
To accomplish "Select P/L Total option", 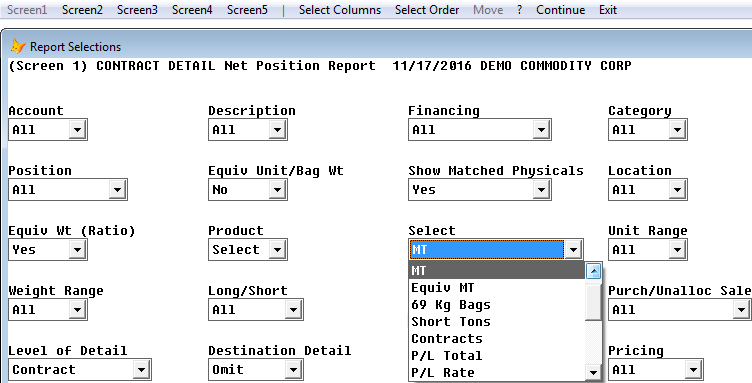I will 497,356.
